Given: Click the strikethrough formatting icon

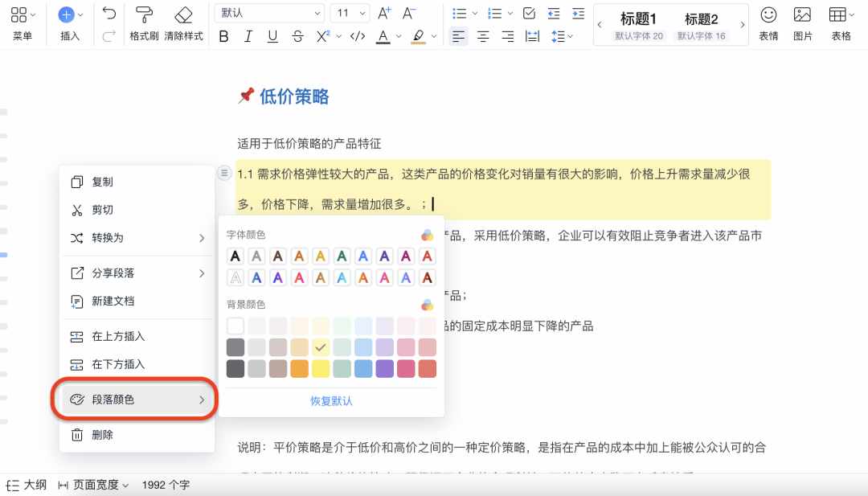Looking at the screenshot, I should [298, 36].
